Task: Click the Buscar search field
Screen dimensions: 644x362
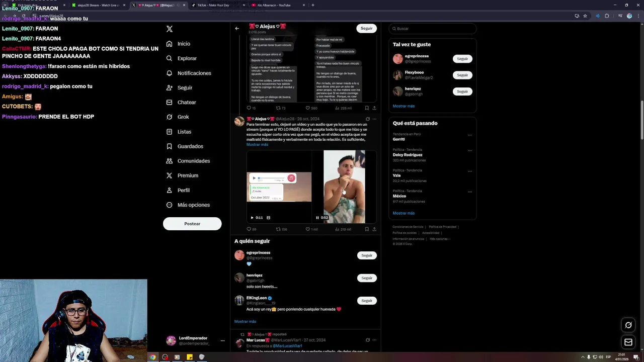Action: coord(432,29)
